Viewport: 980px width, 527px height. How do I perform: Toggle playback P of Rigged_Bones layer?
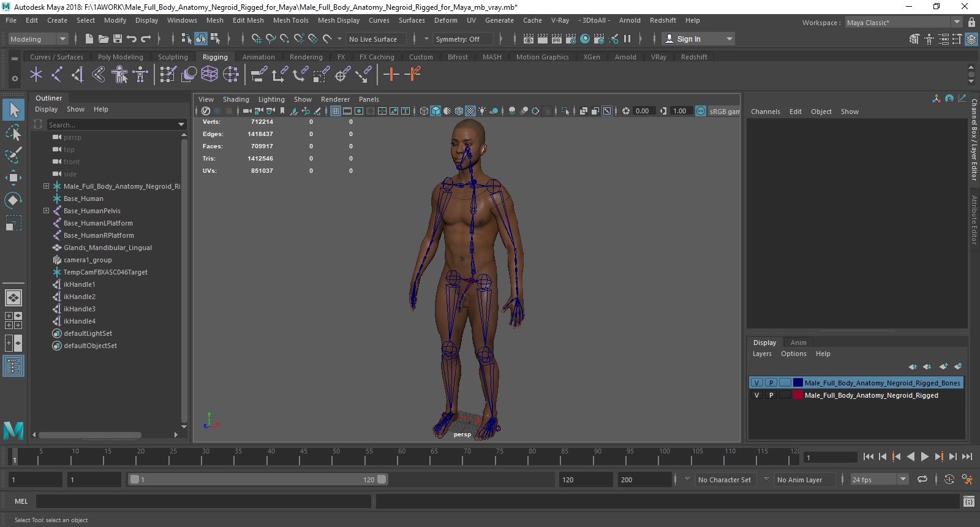point(771,382)
